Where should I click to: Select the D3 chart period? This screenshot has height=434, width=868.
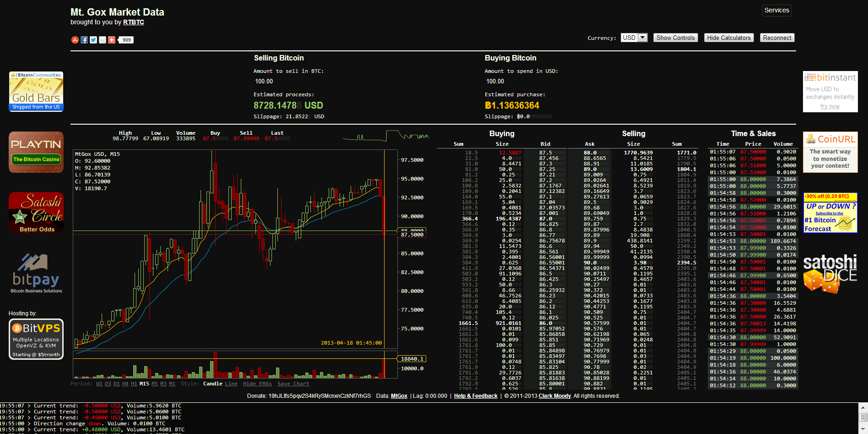[108, 384]
